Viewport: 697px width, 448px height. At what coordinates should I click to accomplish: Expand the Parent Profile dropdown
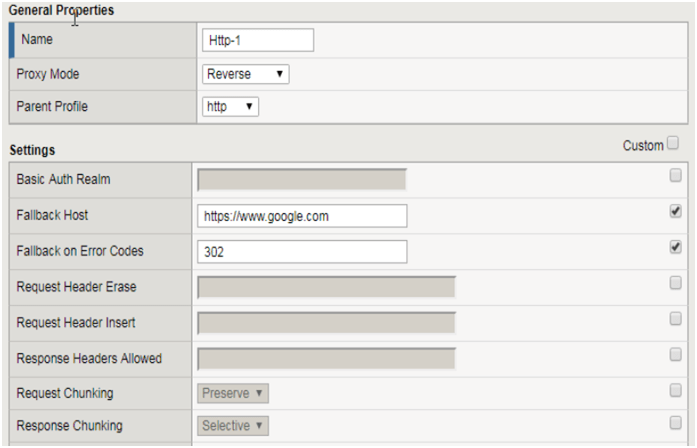[230, 106]
